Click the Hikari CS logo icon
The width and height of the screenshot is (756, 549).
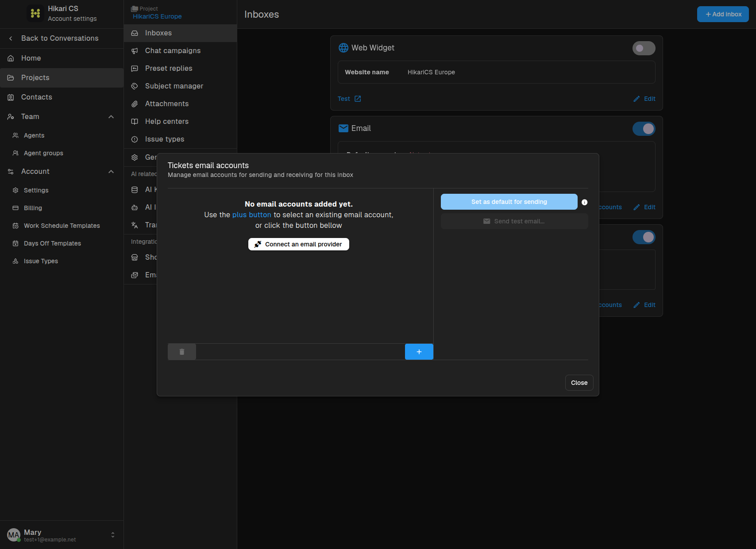coord(35,13)
